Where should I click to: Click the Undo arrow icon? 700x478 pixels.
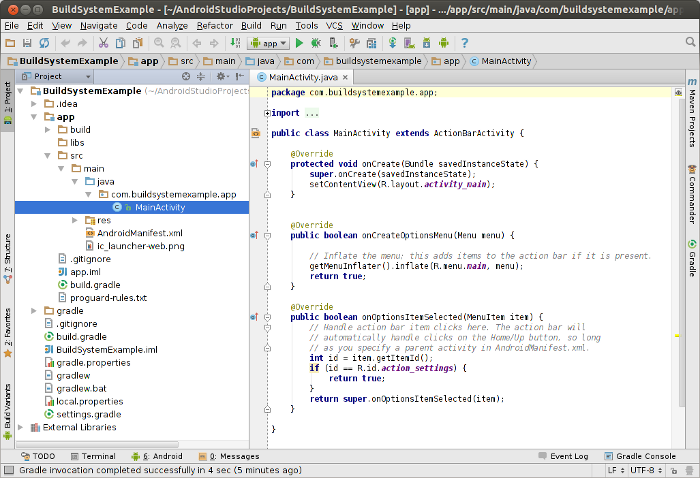[66, 43]
